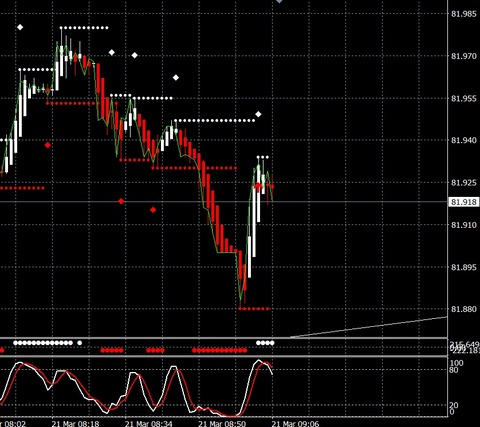Select the topmost white dotted resistance line near 81.980
The width and height of the screenshot is (480, 427).
coord(84,28)
